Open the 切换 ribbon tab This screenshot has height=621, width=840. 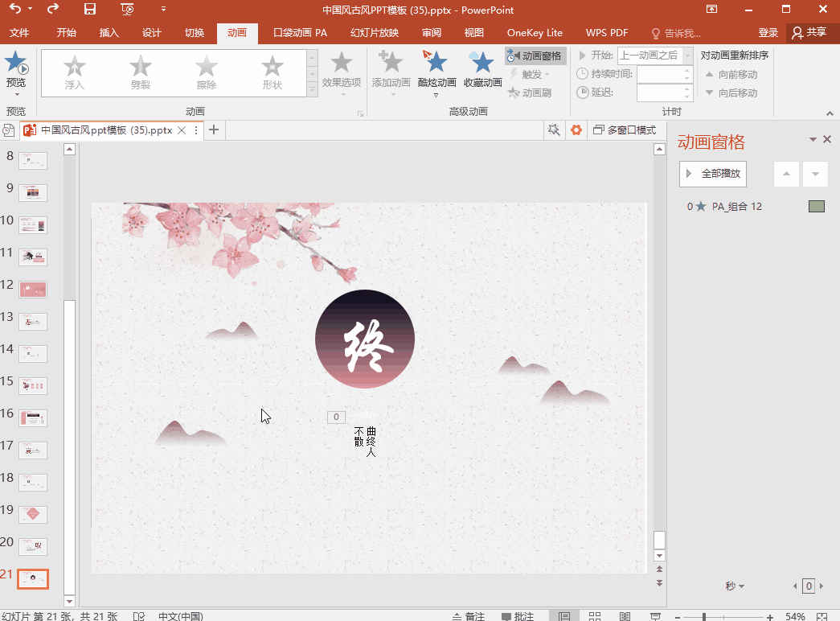[x=195, y=33]
